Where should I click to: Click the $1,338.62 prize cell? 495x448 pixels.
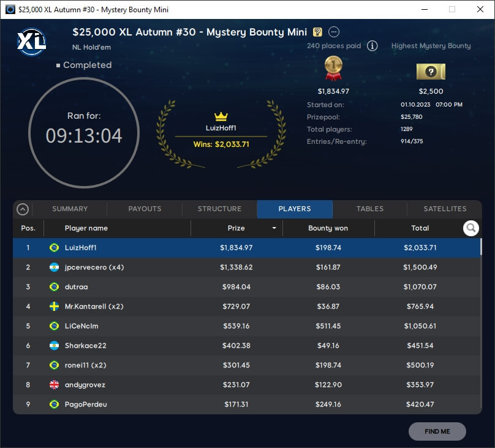pos(236,267)
